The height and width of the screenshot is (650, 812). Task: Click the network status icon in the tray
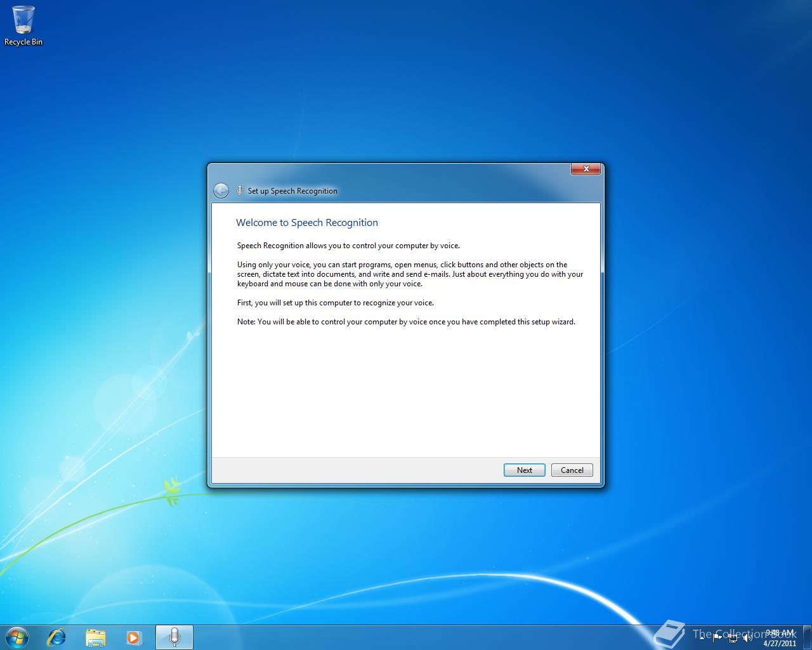(x=733, y=638)
